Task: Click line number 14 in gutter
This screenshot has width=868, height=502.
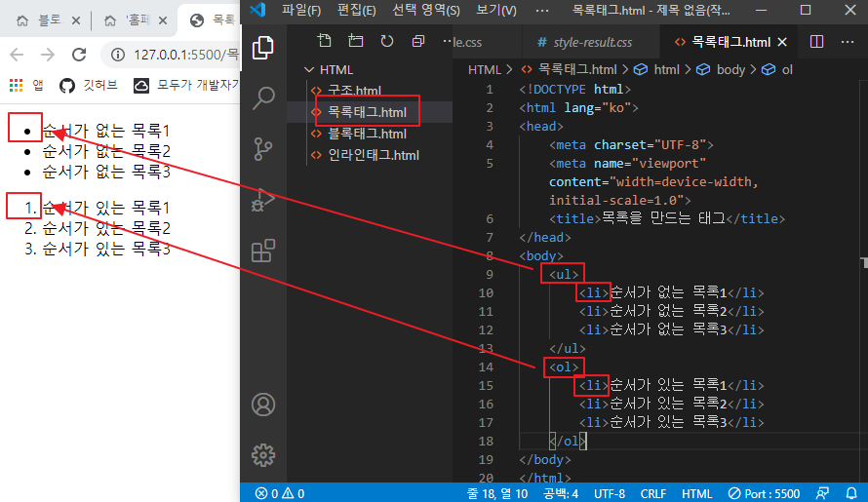Action: click(x=486, y=367)
